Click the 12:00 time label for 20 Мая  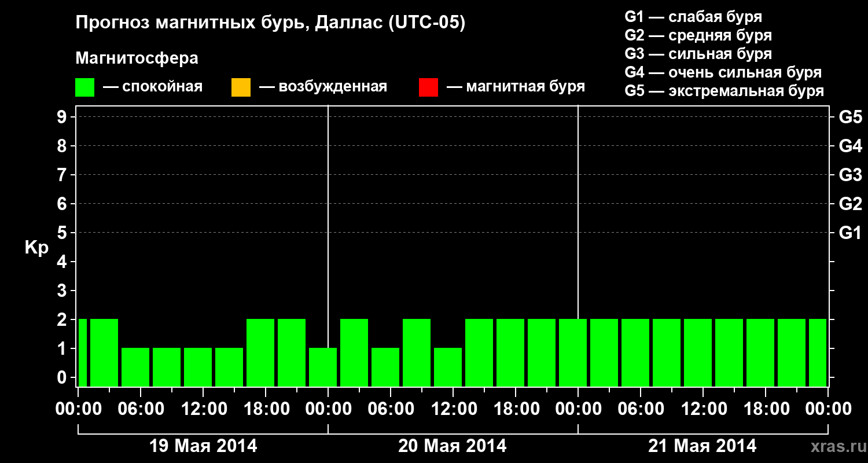click(x=453, y=409)
